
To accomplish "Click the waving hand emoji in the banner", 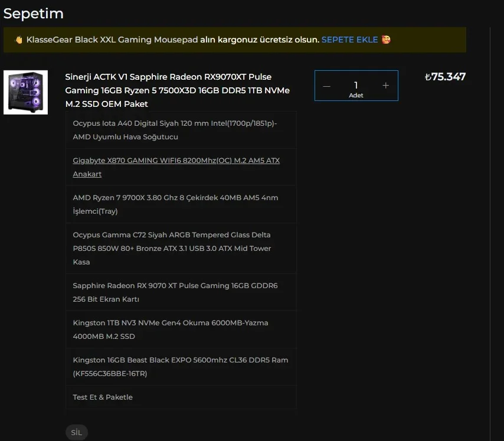I will point(19,40).
